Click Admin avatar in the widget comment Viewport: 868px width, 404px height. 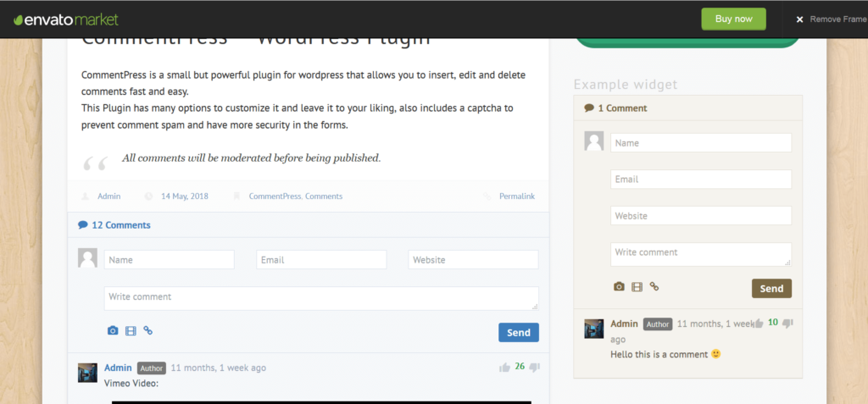[x=594, y=329]
